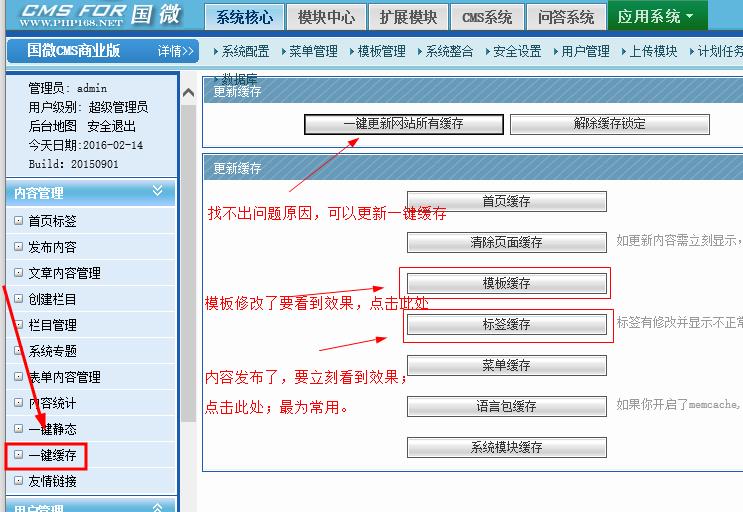Screen dimensions: 743x512
Task: Click the small icon beside 栏目管理
Action: click(18, 325)
